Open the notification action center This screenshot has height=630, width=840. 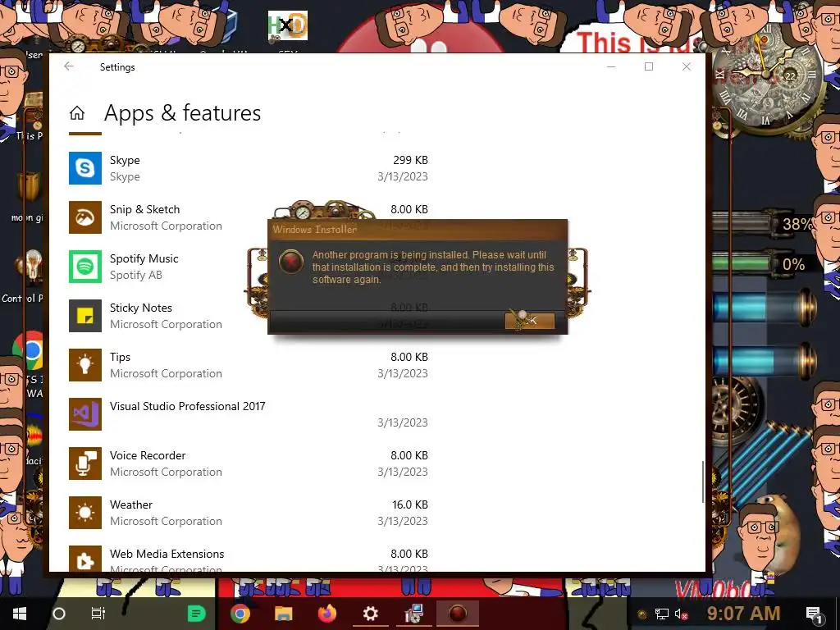pyautogui.click(x=815, y=614)
